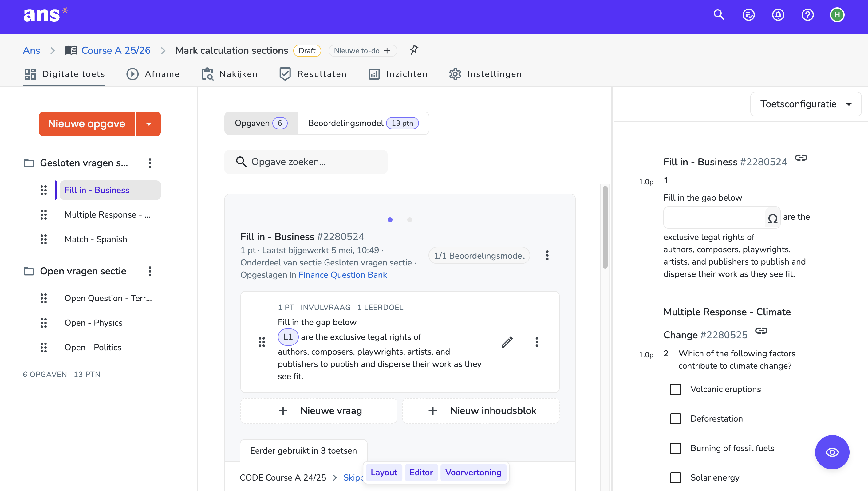868x491 pixels.
Task: Collapse the Open vragen sectie section
Action: pyautogui.click(x=83, y=272)
